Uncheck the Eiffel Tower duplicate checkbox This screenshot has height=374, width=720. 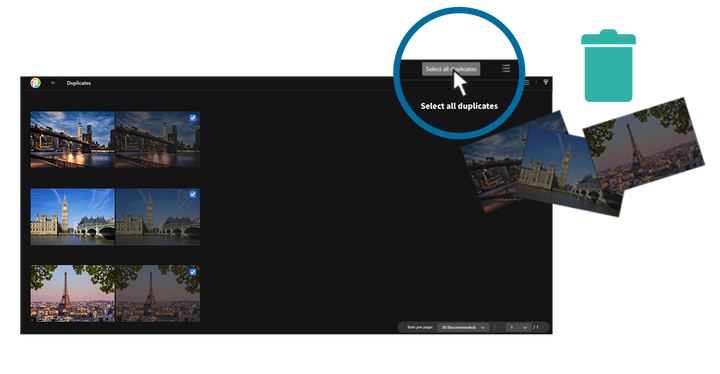pos(193,272)
